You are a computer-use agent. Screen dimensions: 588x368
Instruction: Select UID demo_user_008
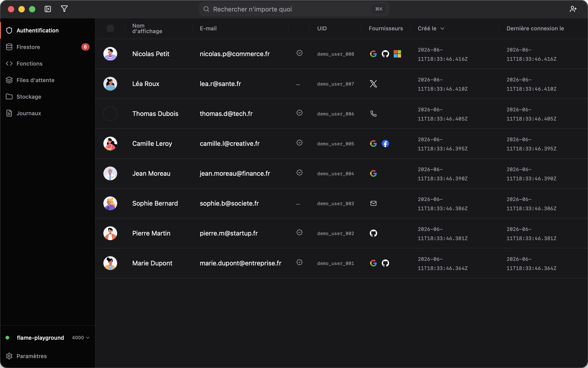pos(336,54)
